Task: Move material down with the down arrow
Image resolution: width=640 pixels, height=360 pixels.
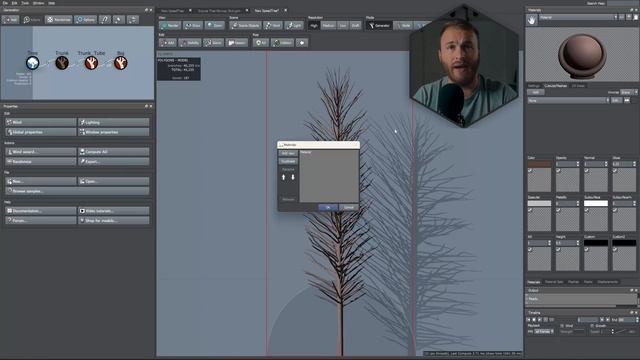Action: (x=293, y=177)
